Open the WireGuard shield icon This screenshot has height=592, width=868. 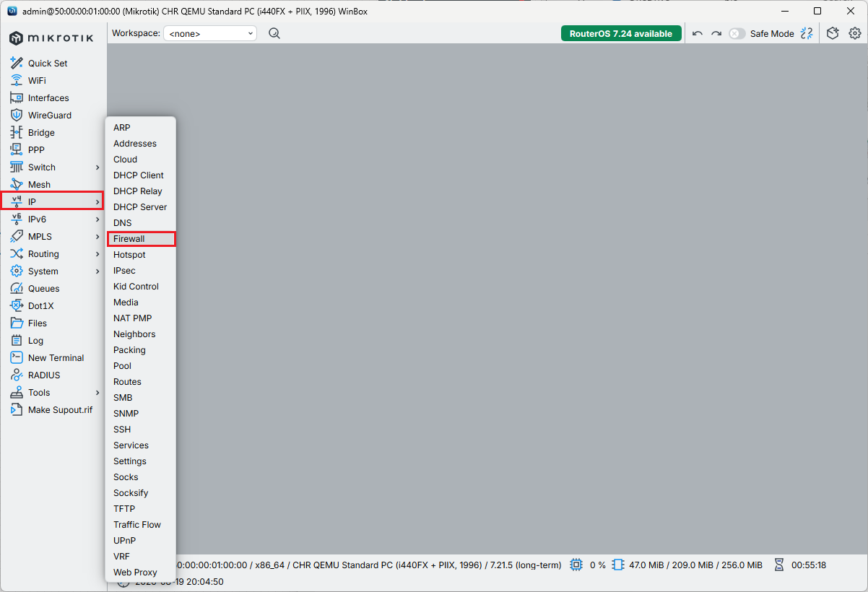tap(17, 115)
